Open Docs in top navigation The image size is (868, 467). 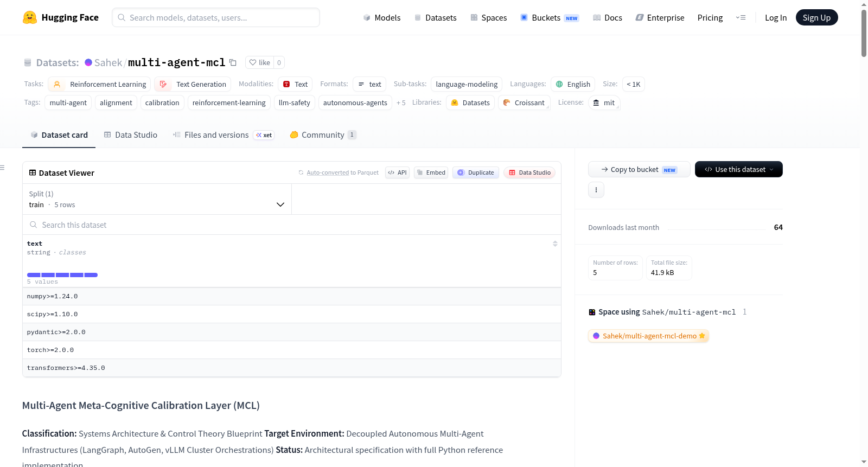click(608, 17)
